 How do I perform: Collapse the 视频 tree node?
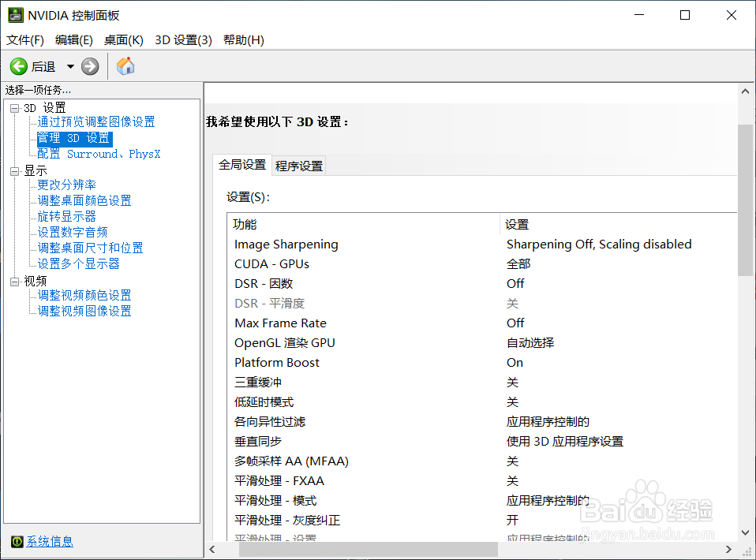pyautogui.click(x=14, y=282)
